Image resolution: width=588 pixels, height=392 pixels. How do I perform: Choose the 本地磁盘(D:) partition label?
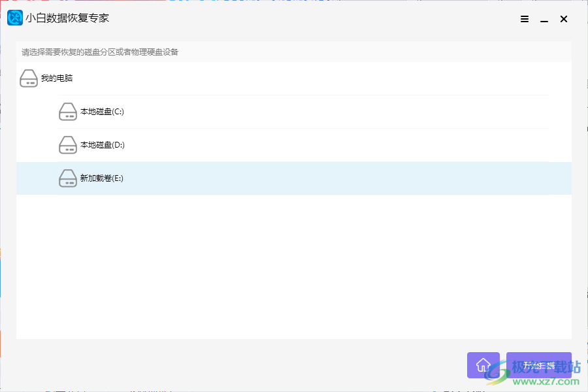click(102, 145)
